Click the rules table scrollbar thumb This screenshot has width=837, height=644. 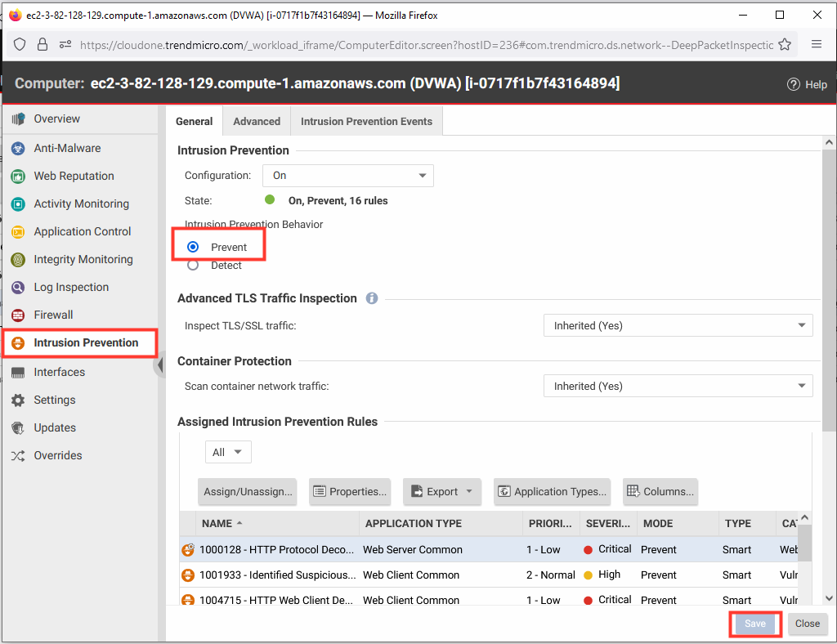pyautogui.click(x=804, y=543)
